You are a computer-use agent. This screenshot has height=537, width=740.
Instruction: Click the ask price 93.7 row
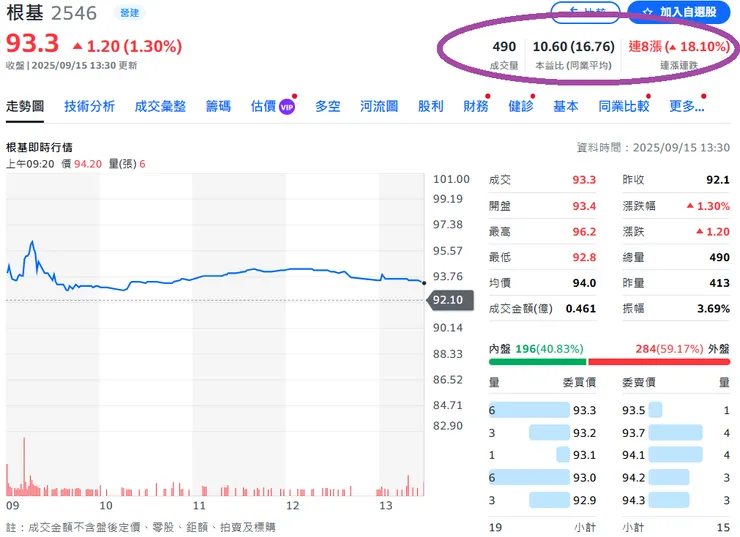point(676,433)
